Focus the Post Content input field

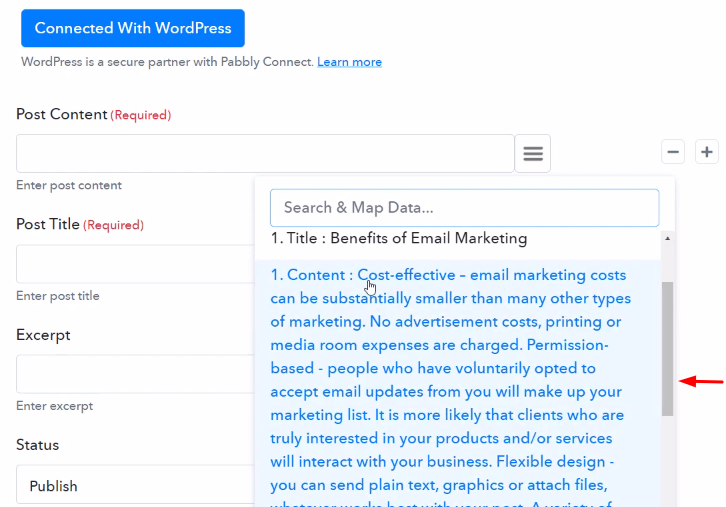[265, 153]
